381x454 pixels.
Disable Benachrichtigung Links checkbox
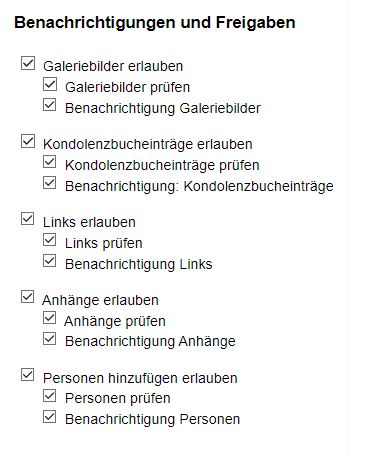click(50, 261)
